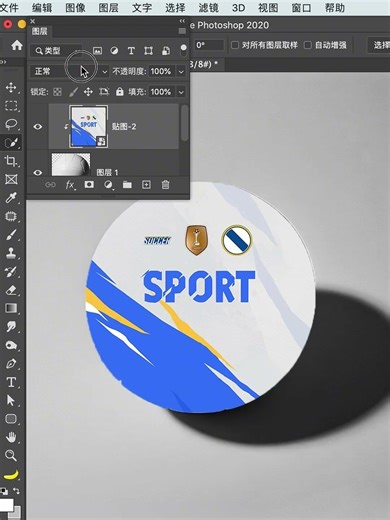Screen dimensions: 390x520
Task: Select the Eraser tool
Action: [11, 290]
